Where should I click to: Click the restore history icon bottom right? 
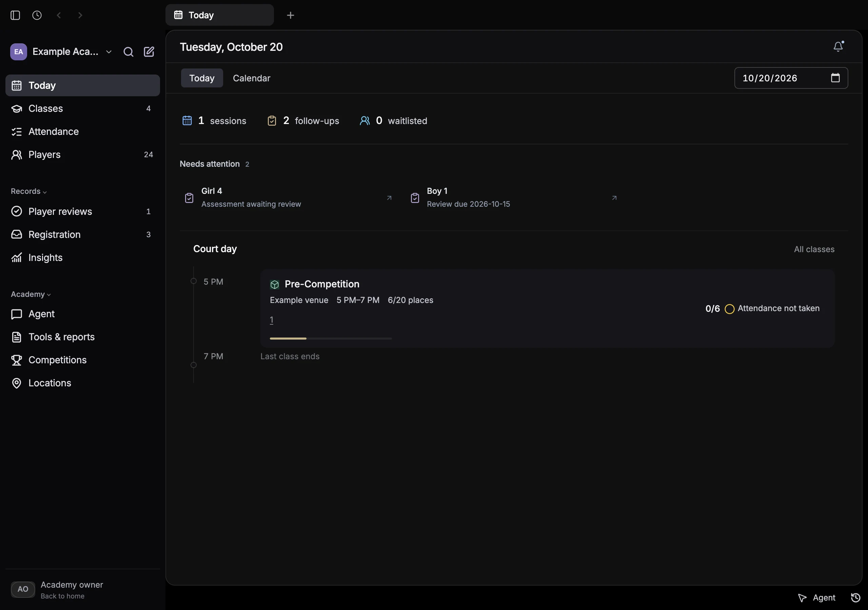tap(855, 597)
